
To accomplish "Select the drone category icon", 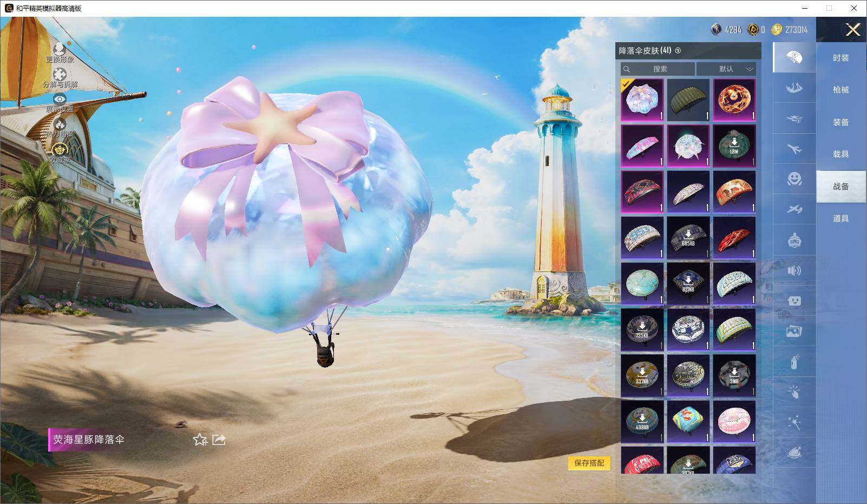I will tap(794, 118).
